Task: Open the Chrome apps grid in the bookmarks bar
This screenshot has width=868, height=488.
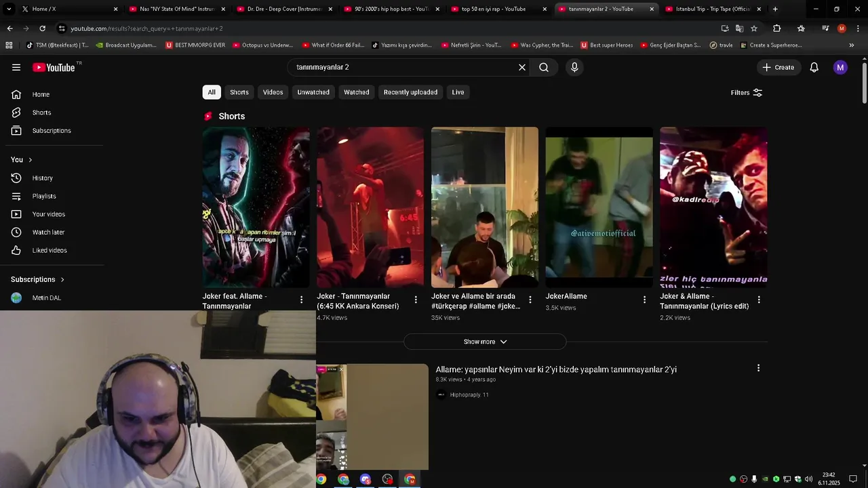Action: point(9,45)
